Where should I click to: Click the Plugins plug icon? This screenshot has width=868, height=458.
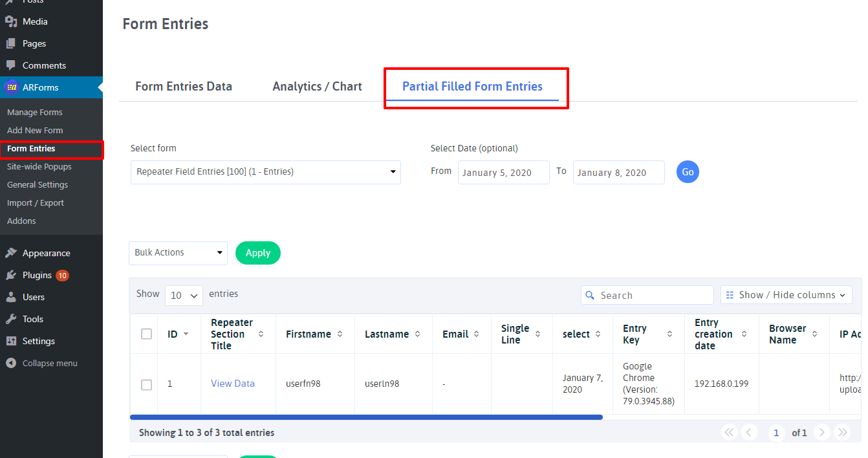click(x=11, y=275)
